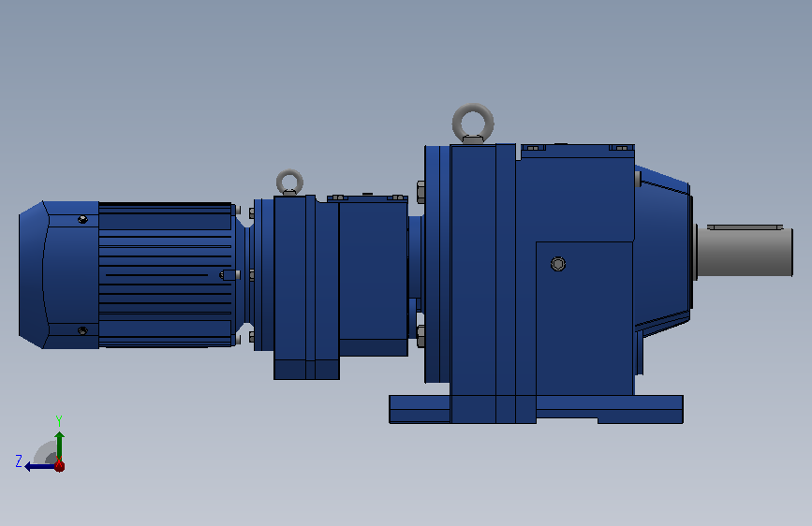Click the red X axis ball of triad

[x=60, y=466]
